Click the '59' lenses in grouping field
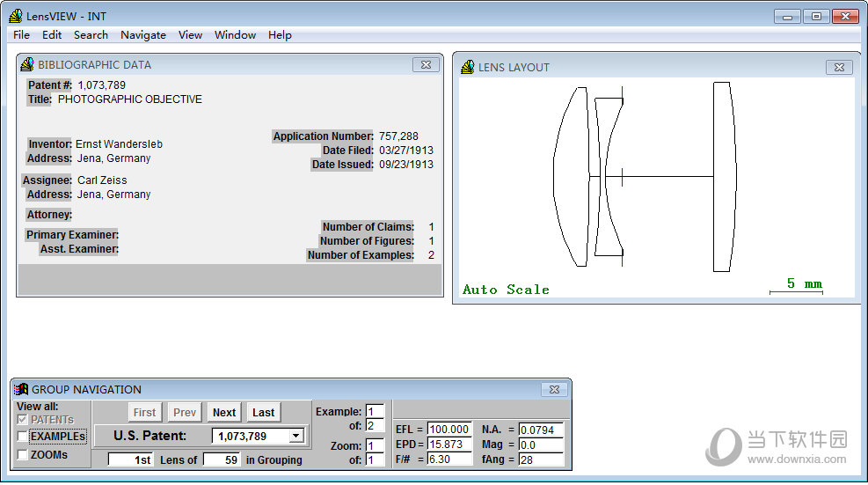868x485 pixels. (x=222, y=459)
